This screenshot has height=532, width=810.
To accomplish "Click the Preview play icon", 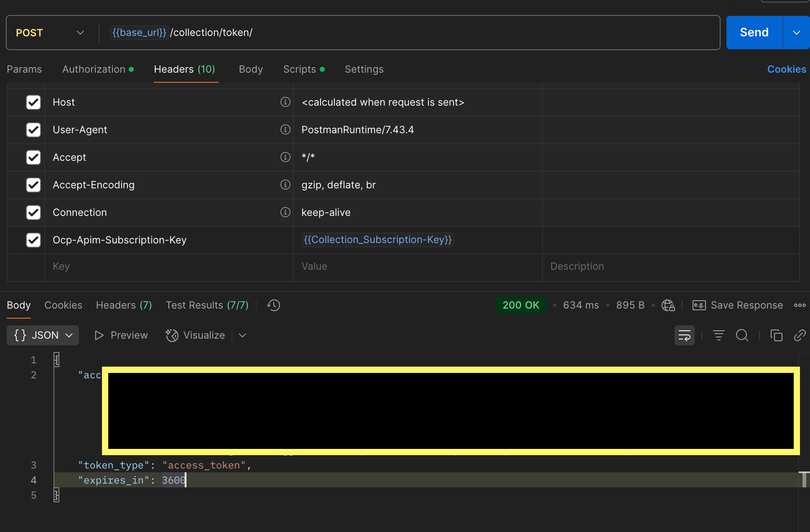I will coord(99,335).
